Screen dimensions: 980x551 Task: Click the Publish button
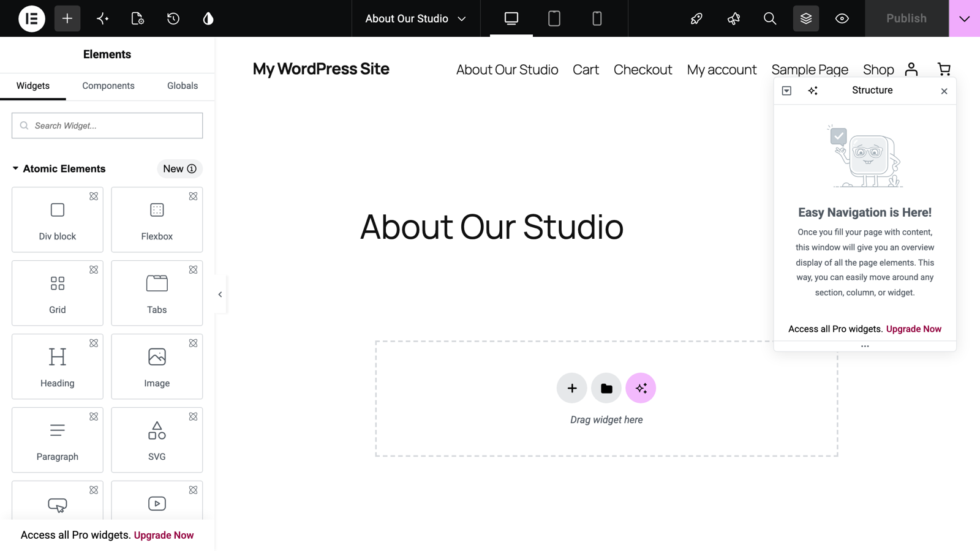pyautogui.click(x=907, y=18)
